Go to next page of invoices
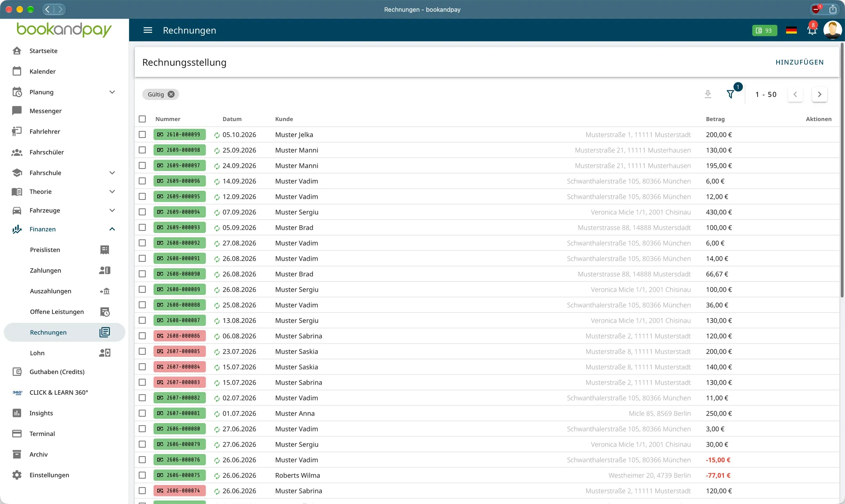This screenshot has width=845, height=504. coord(820,94)
